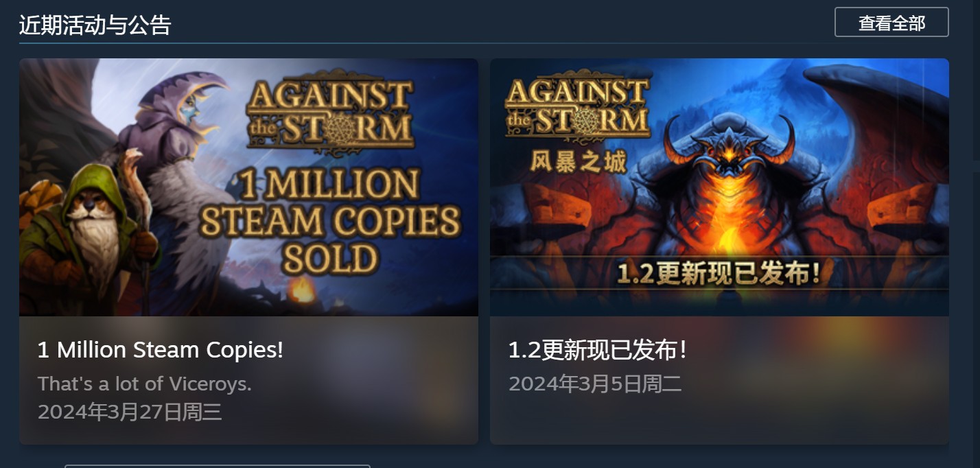This screenshot has height=468, width=980.
Task: Click the partially visible button below the cards
Action: click(218, 466)
